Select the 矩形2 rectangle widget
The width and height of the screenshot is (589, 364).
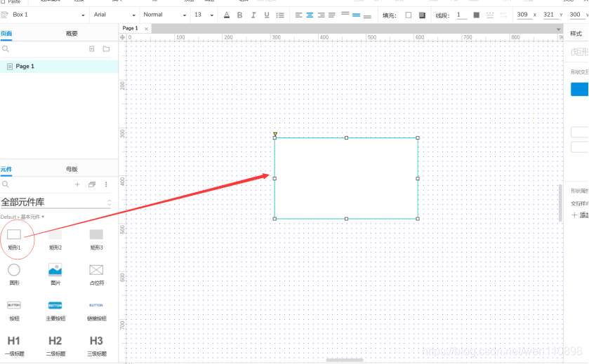point(55,238)
